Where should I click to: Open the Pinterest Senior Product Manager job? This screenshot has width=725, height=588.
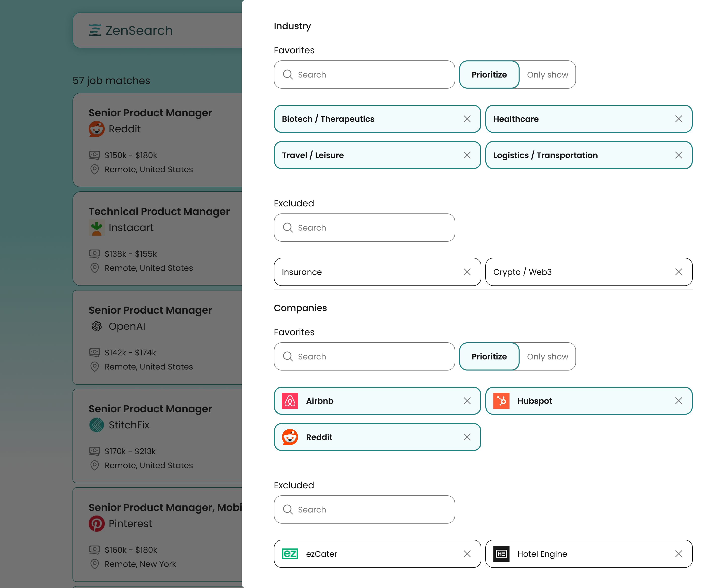click(x=158, y=534)
